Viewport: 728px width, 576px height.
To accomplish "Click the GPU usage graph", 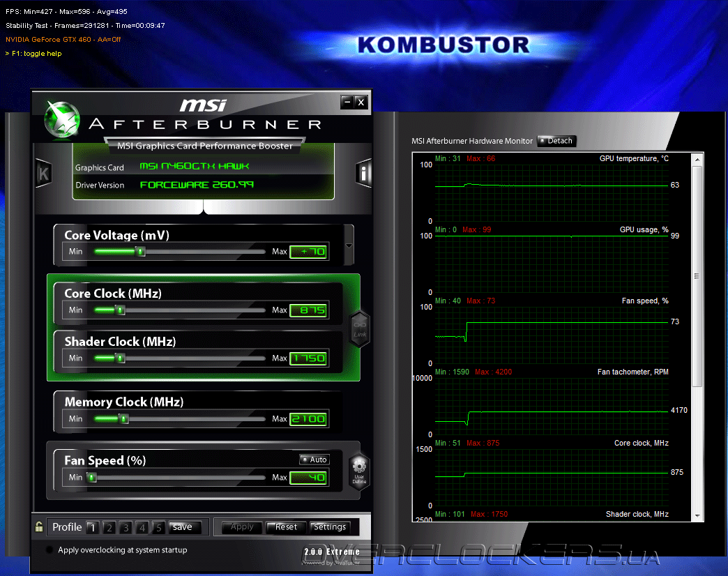I will pos(552,264).
